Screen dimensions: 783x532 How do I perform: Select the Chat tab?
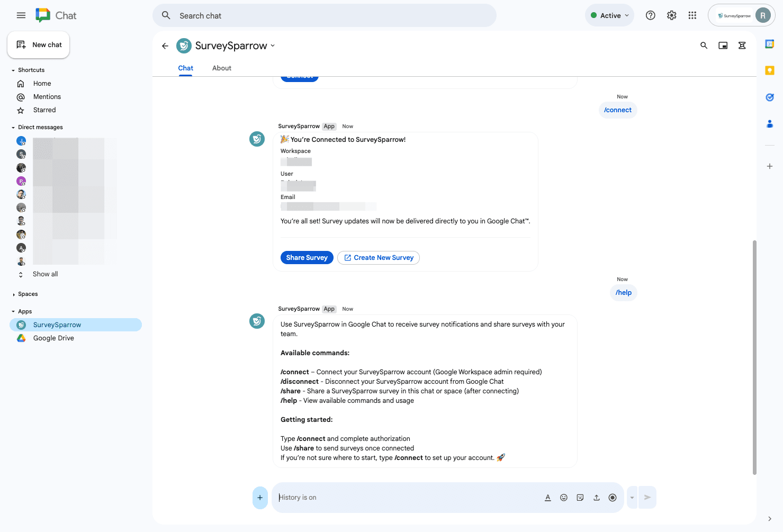pyautogui.click(x=185, y=68)
